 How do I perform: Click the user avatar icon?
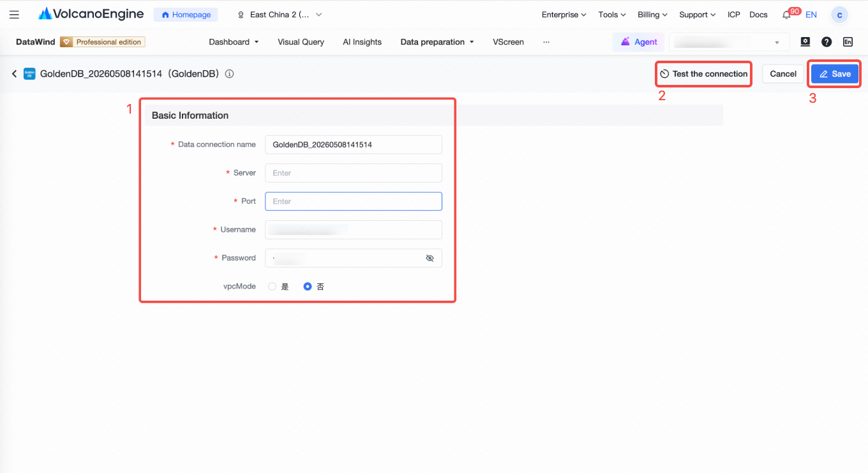point(839,15)
